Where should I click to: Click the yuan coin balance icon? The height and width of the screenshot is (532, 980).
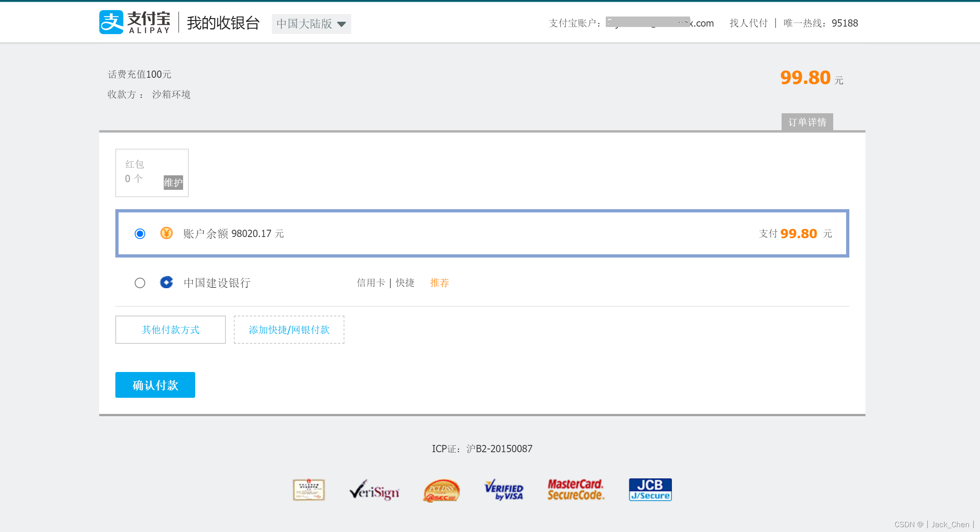[166, 233]
